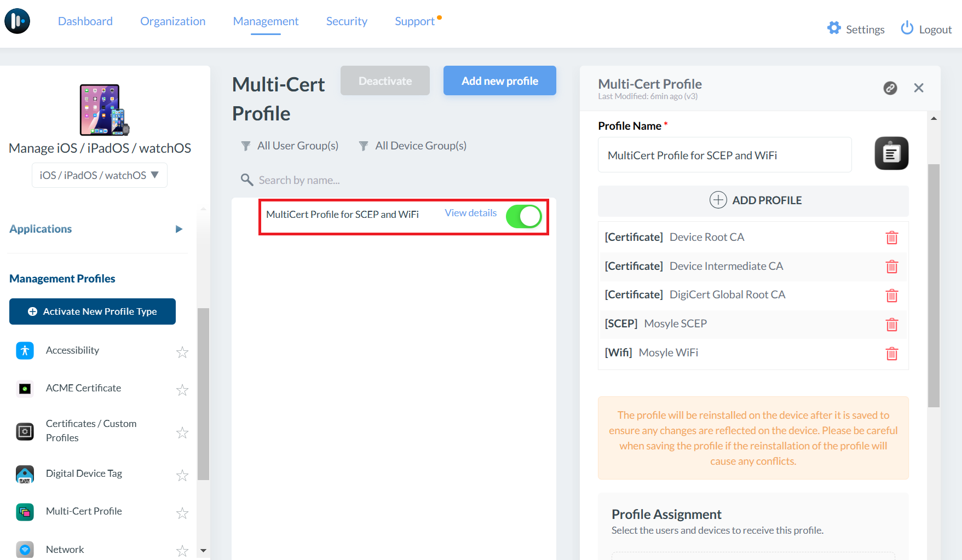Select Accessibility in Management Profiles
The height and width of the screenshot is (560, 962).
pos(72,350)
